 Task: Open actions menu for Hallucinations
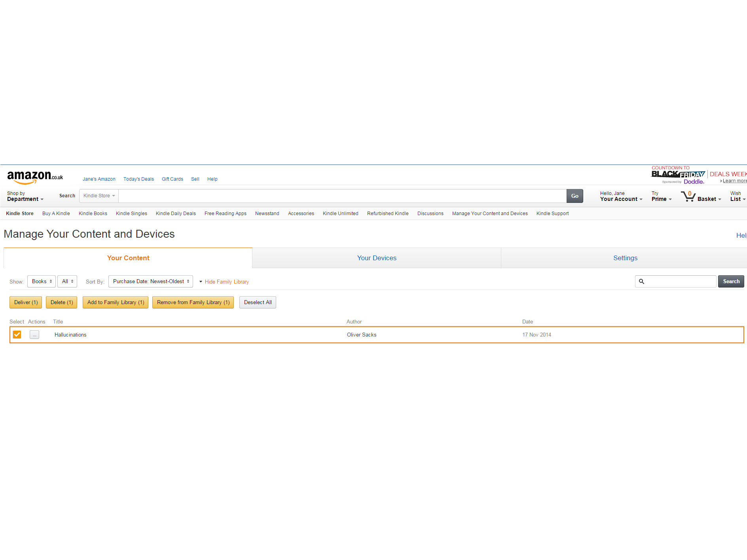(x=34, y=335)
